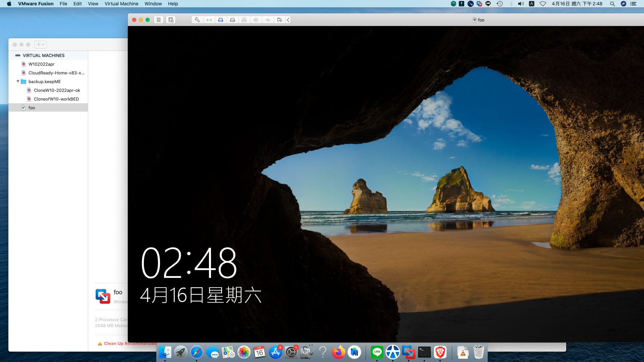Toggle the sound card device icon
Viewport: 644px width, 362px height.
pos(256,20)
